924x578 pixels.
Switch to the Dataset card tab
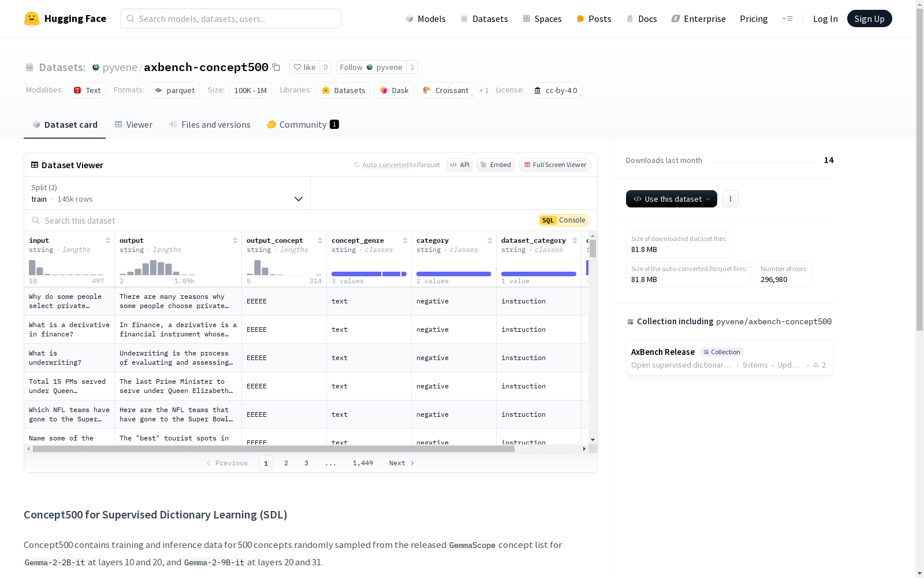click(65, 125)
